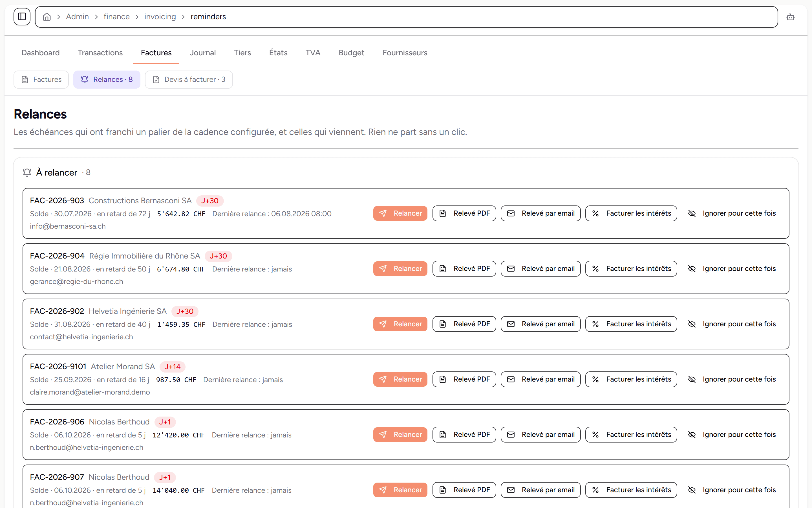
Task: Switch to the Dashboard tab
Action: click(41, 53)
